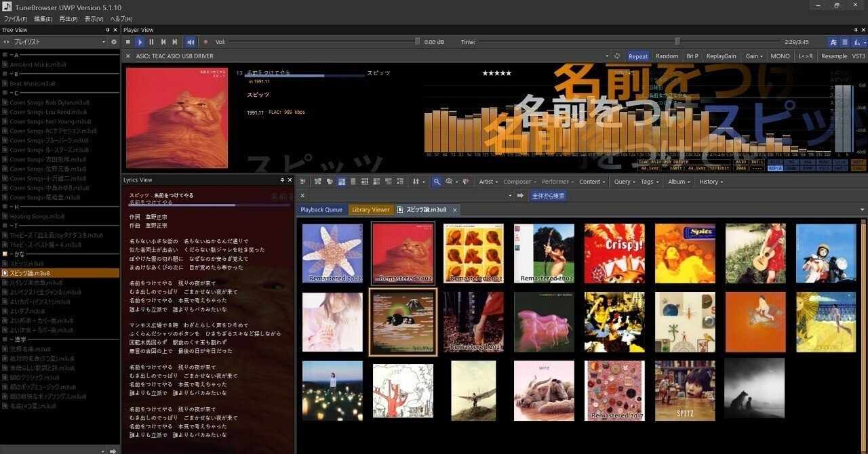
Task: Click the Play button in Player View
Action: (x=140, y=42)
